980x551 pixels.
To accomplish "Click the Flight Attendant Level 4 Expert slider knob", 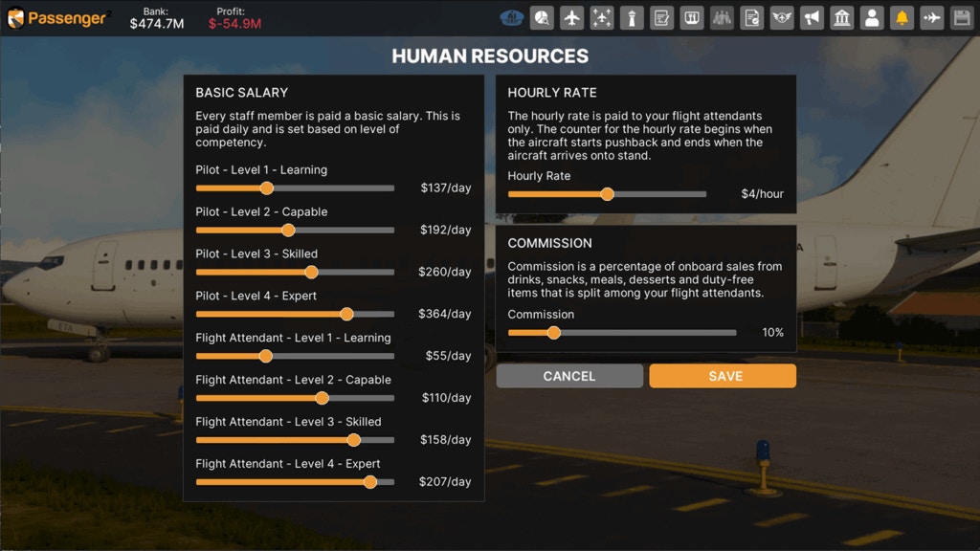I will pyautogui.click(x=370, y=482).
